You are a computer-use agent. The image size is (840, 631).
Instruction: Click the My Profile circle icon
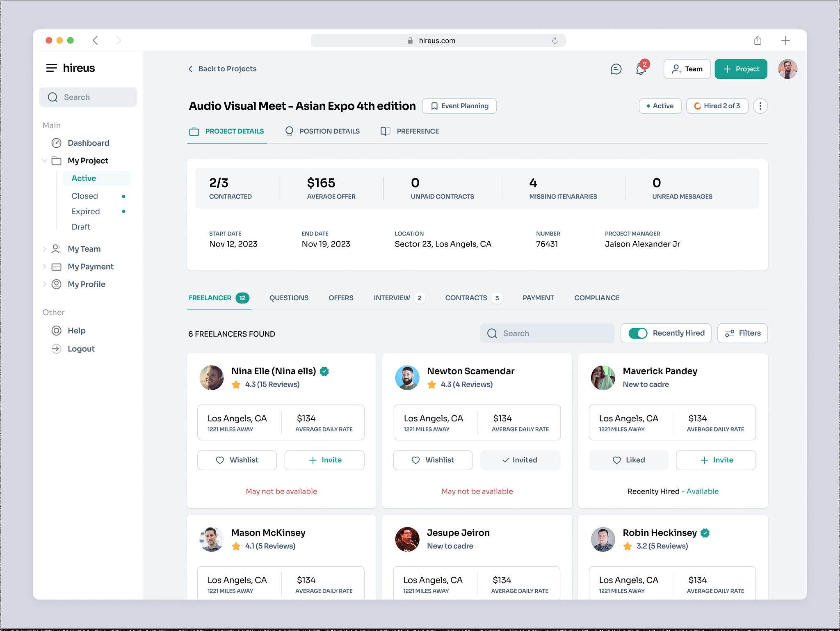(57, 284)
